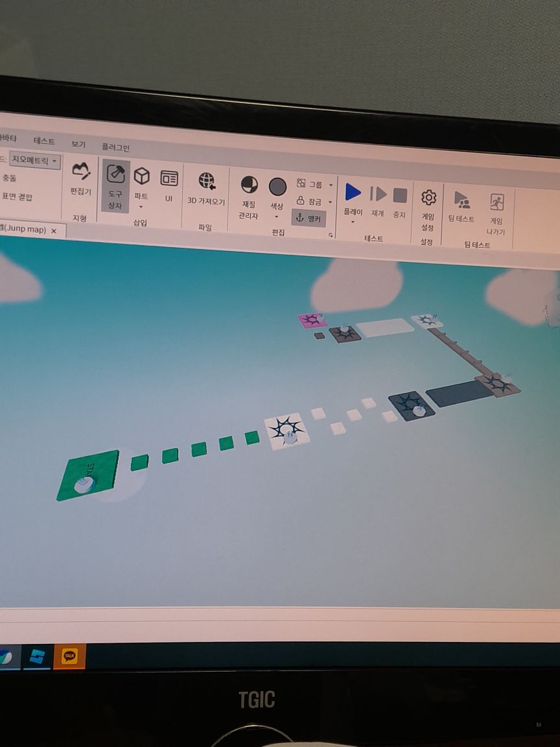This screenshot has width=560, height=747.
Task: Open 게임 설정 gear settings
Action: coord(428,210)
